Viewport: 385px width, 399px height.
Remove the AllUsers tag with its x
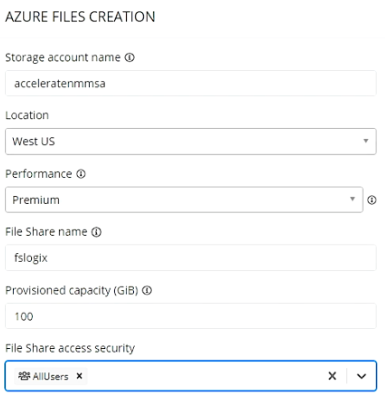click(x=79, y=376)
